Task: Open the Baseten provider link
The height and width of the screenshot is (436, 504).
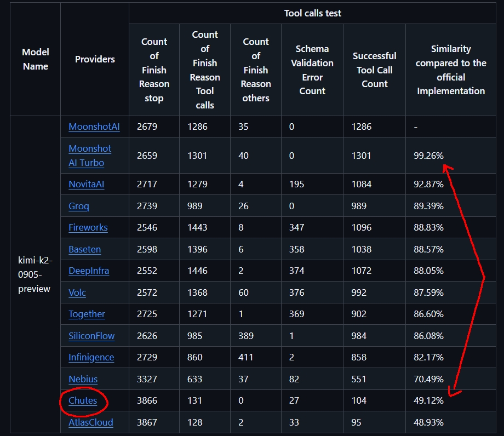Action: pos(85,249)
